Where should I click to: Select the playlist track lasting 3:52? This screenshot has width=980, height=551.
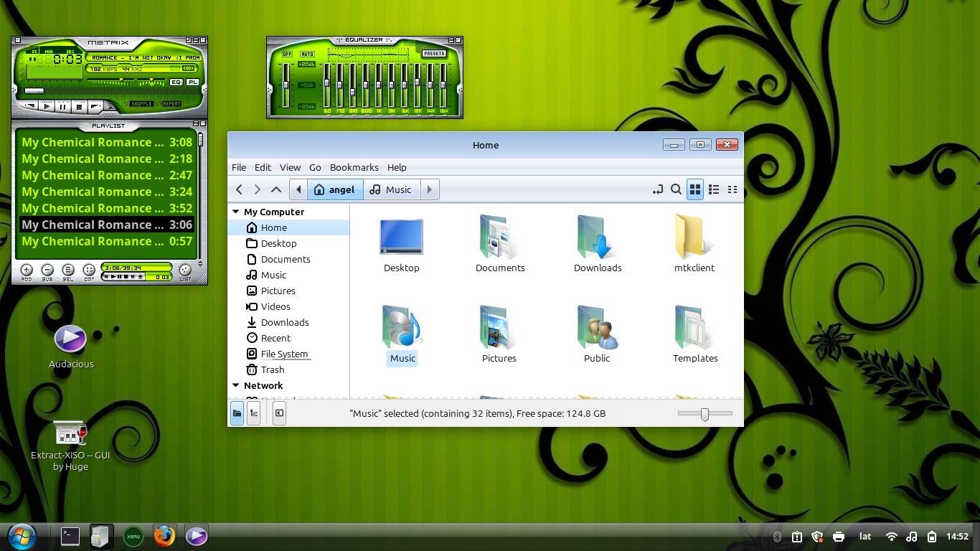tap(107, 208)
